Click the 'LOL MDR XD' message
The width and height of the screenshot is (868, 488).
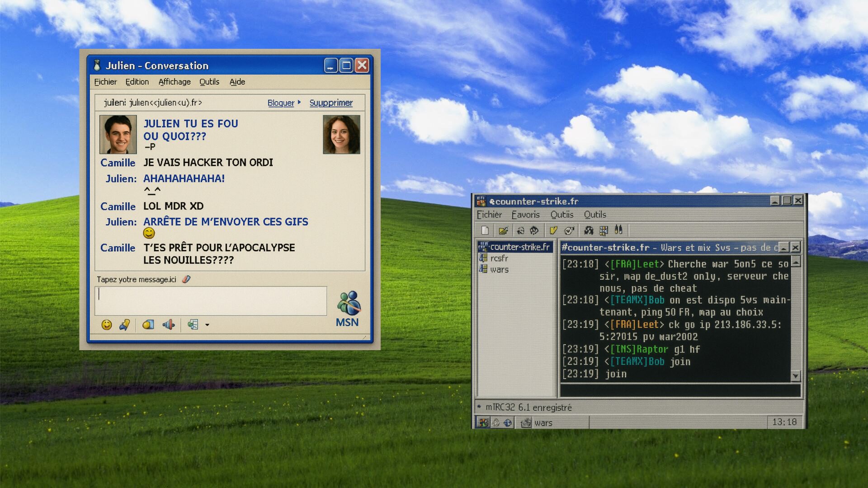[x=173, y=206]
